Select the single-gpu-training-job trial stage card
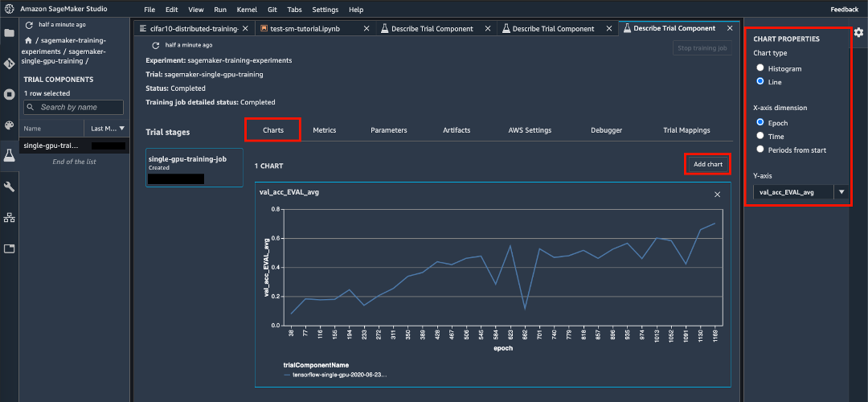Viewport: 868px width, 402px height. pos(194,167)
